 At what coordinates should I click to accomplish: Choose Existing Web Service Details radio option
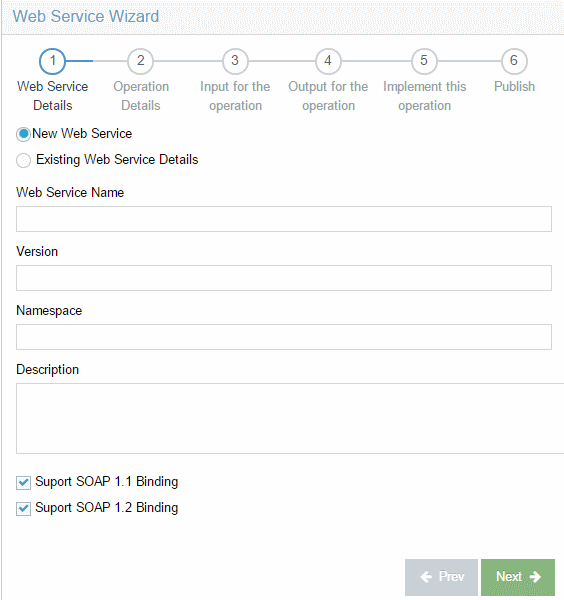tap(23, 160)
